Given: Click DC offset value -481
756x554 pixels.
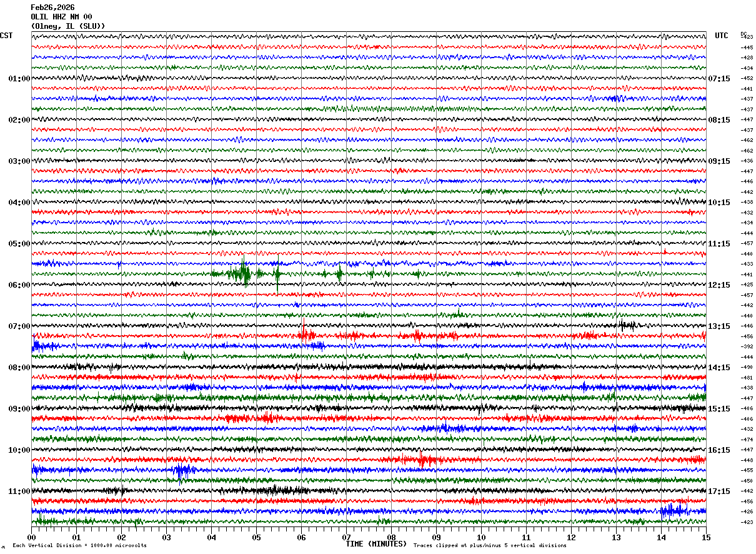Looking at the screenshot, I should pyautogui.click(x=747, y=378).
